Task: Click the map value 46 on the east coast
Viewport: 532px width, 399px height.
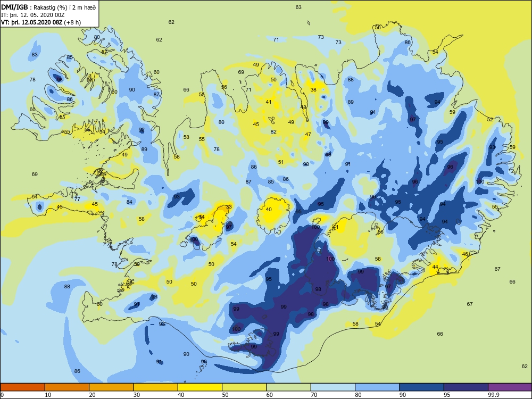Action: click(465, 254)
